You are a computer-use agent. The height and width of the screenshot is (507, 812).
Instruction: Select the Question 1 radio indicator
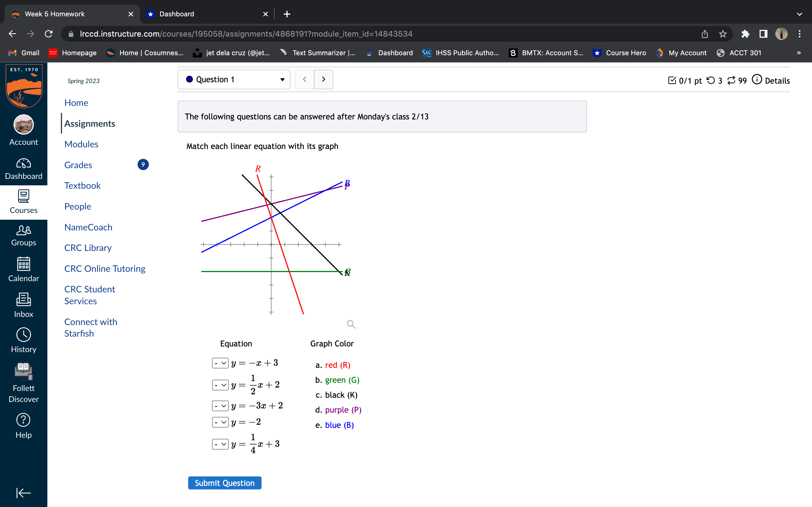click(x=189, y=79)
